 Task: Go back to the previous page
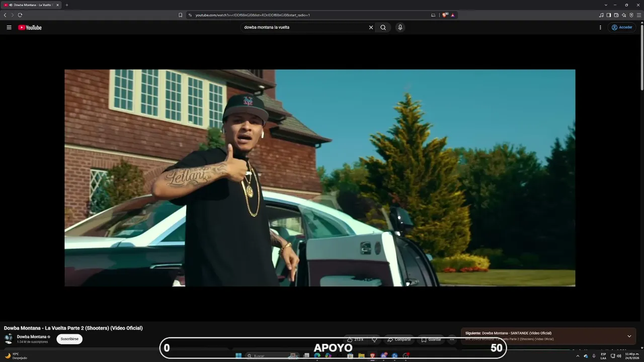[x=5, y=15]
